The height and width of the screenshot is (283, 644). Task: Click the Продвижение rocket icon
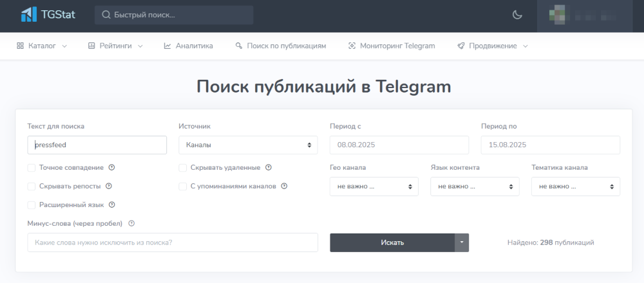pyautogui.click(x=461, y=46)
